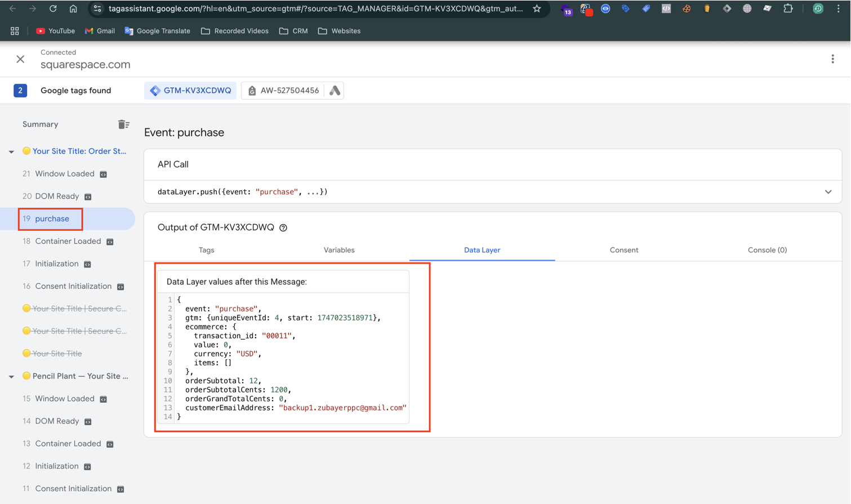The height and width of the screenshot is (504, 851).
Task: Open the three-dot options menu
Action: [x=832, y=59]
